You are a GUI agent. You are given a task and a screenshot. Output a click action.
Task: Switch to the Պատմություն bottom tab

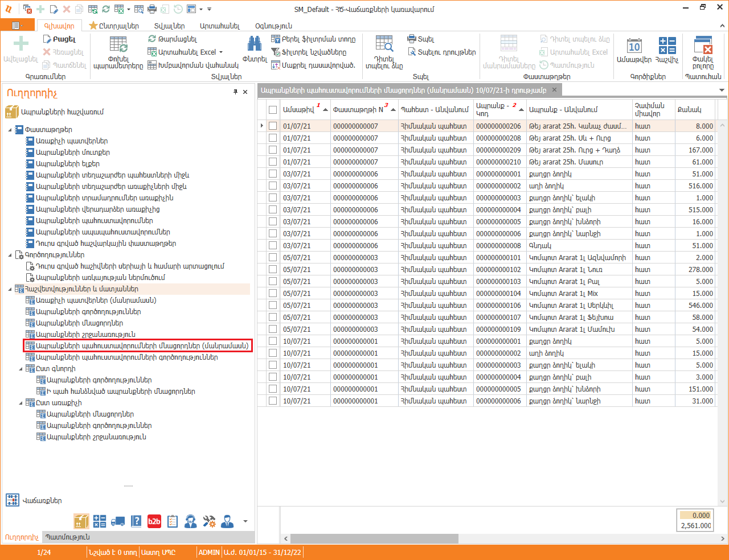tap(68, 537)
